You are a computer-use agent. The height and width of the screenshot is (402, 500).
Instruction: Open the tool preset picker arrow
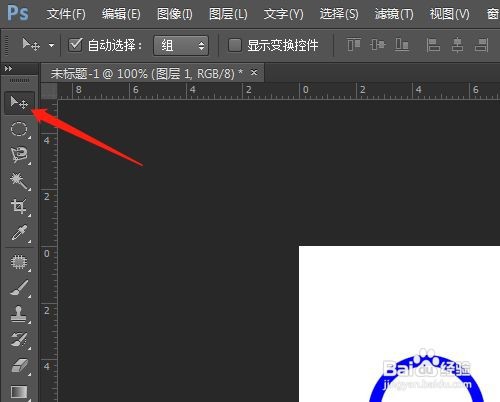(51, 45)
